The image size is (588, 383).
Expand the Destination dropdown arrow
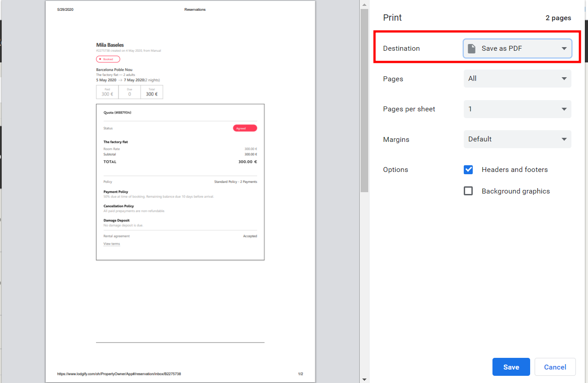pyautogui.click(x=564, y=48)
